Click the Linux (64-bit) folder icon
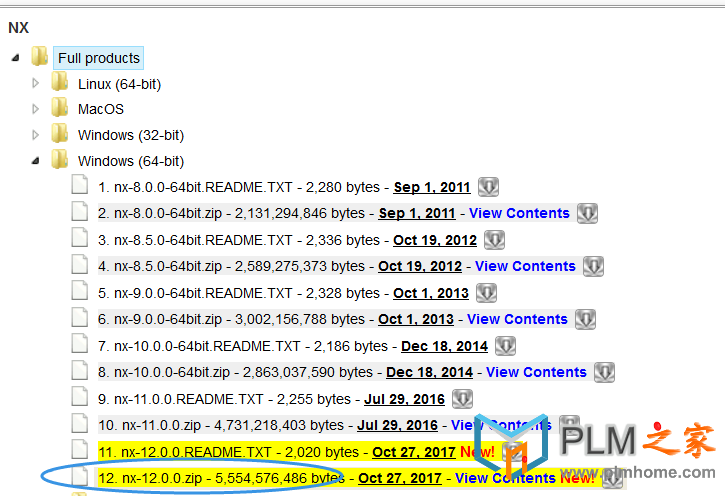This screenshot has width=725, height=496. [x=60, y=82]
